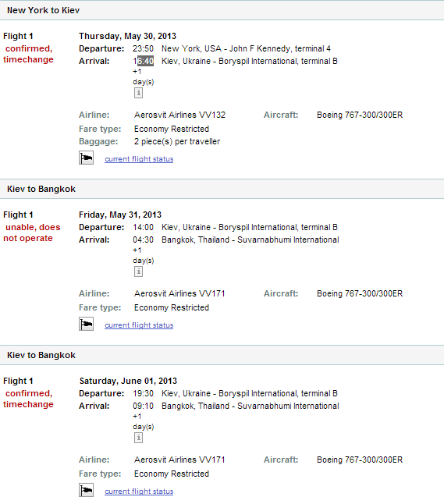Click the New York to Kiev section header
Viewport: 444px width, 504px height.
(222, 10)
